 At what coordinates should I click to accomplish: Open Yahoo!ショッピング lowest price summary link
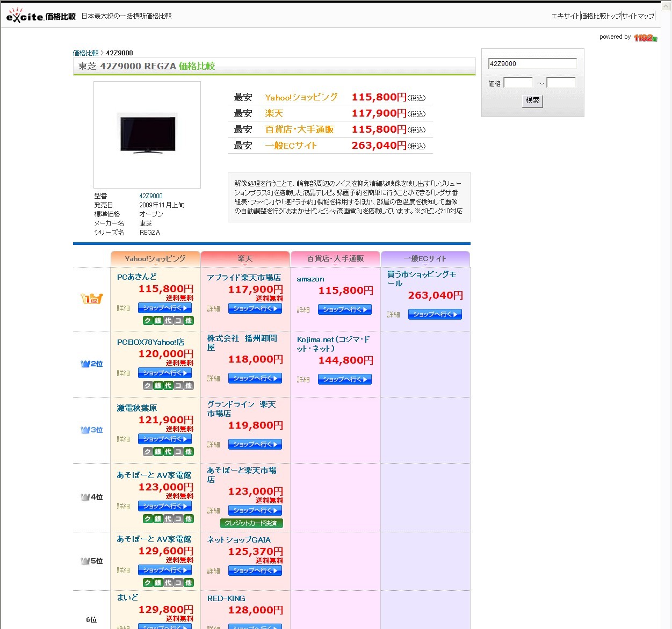point(301,97)
